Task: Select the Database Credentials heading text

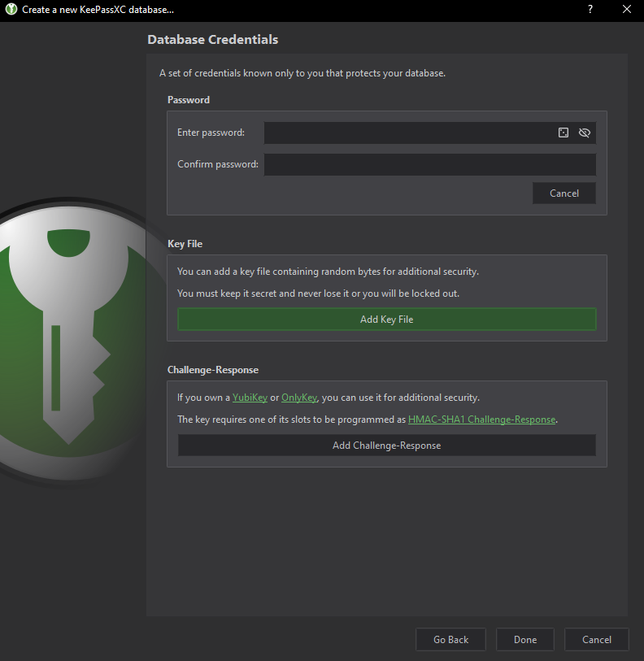Action: 212,40
